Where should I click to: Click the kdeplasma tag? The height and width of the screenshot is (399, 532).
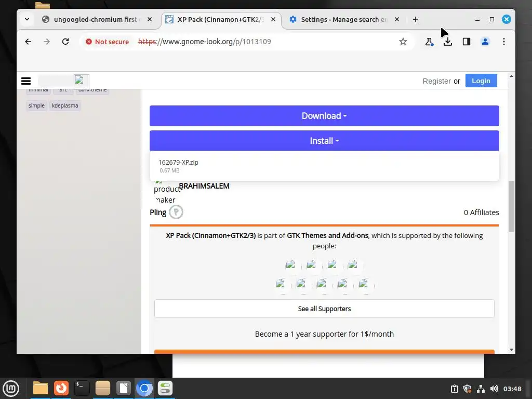point(65,105)
